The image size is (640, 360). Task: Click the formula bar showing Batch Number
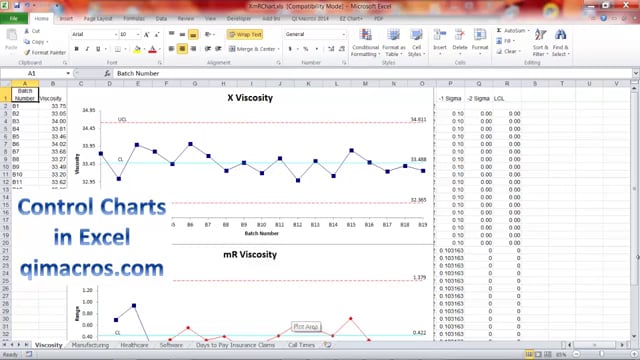[x=373, y=73]
